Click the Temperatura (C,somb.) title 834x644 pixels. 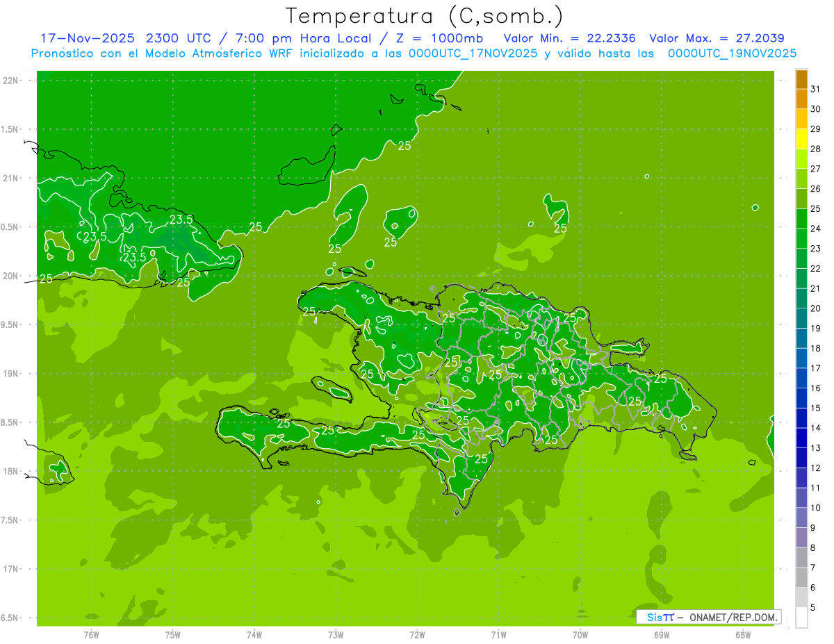point(425,15)
